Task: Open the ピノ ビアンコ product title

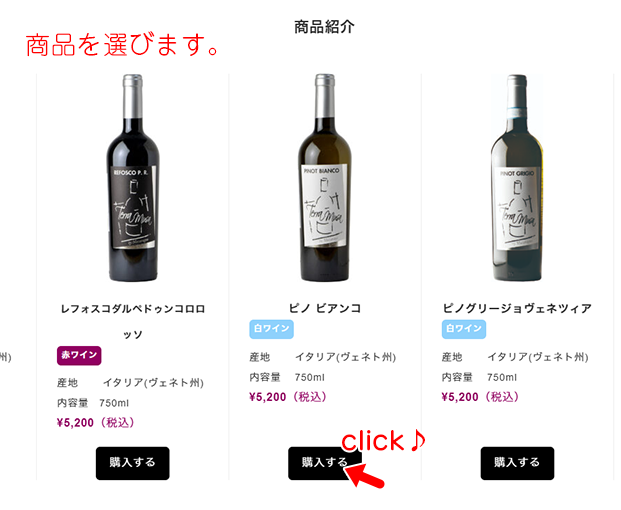Action: (325, 308)
